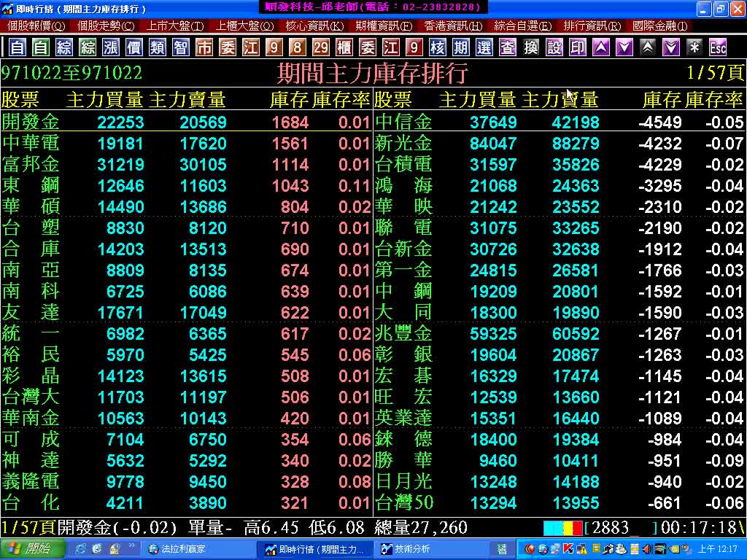Image resolution: width=747 pixels, height=560 pixels.
Task: Select the 台灣50 stock row
Action: [560, 503]
